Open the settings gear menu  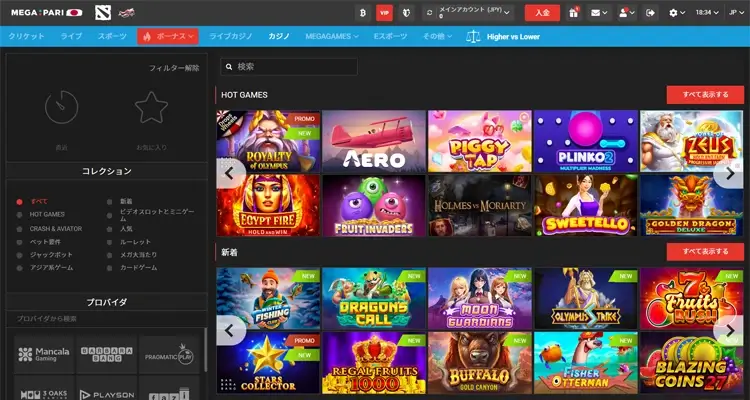tap(677, 13)
